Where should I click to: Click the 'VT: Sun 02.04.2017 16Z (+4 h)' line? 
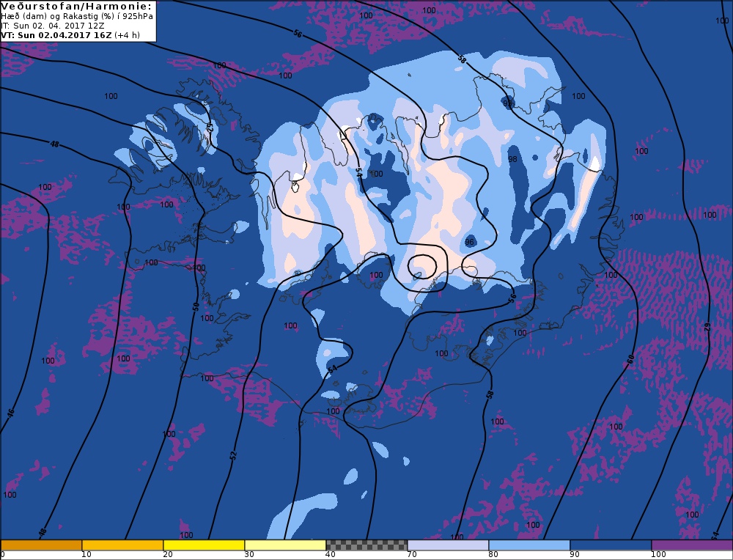[x=70, y=35]
